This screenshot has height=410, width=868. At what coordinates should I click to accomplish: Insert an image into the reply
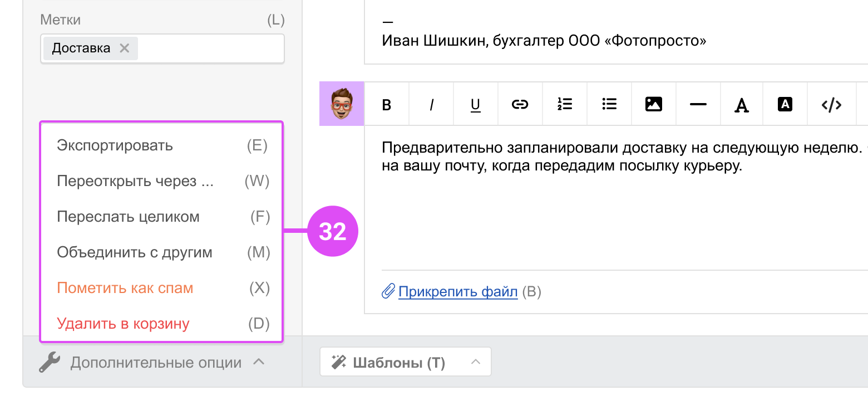[x=654, y=104]
